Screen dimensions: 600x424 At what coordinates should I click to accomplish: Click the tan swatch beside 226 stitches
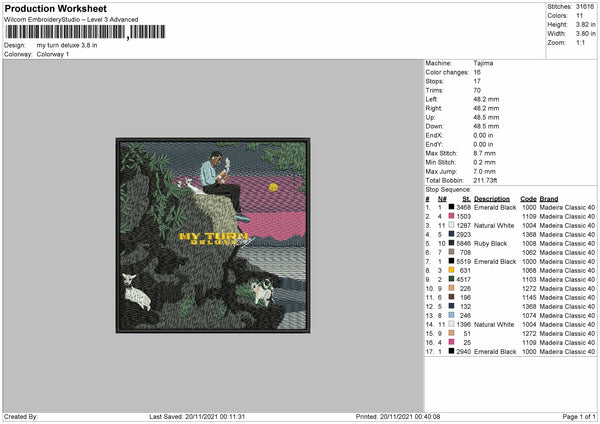pos(452,288)
